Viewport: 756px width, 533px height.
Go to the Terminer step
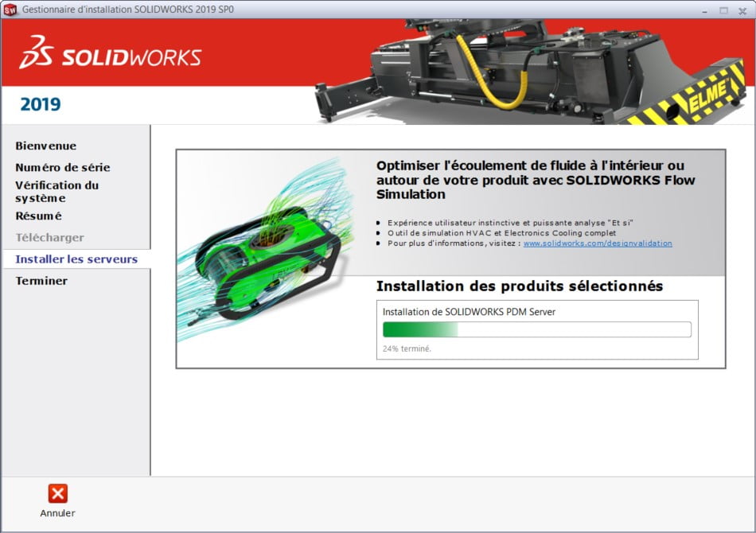click(x=41, y=281)
